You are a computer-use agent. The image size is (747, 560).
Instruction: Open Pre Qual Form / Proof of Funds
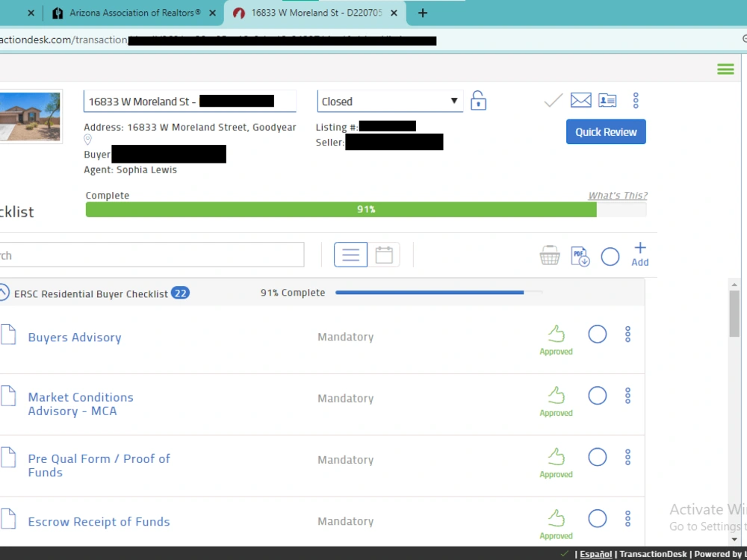(99, 465)
